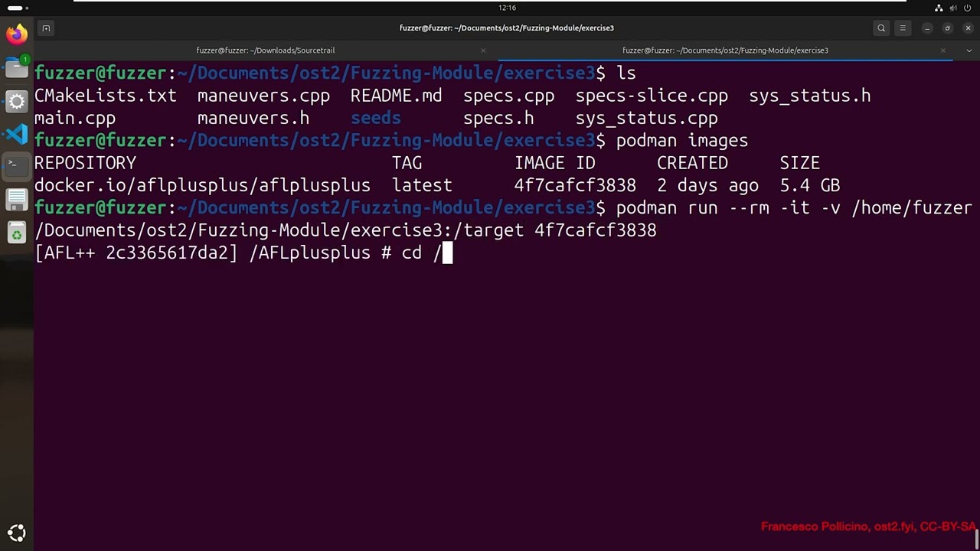980x551 pixels.
Task: Click the specs.cpp file name
Action: (x=508, y=96)
